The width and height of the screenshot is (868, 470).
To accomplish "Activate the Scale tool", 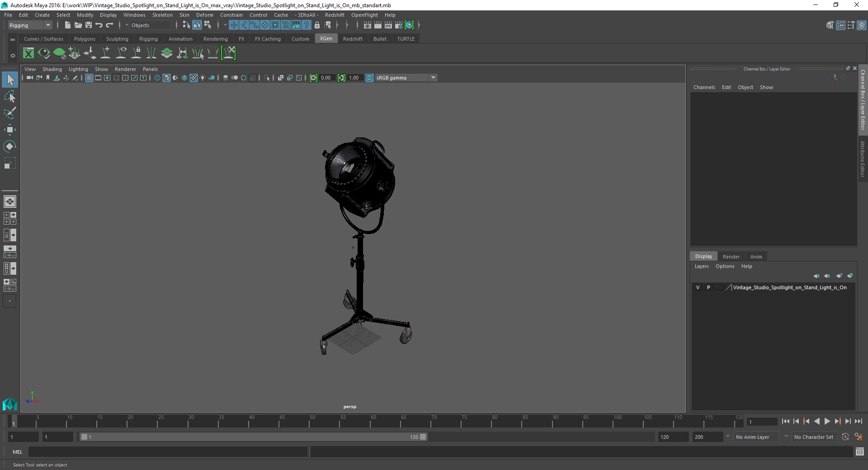I will point(10,163).
